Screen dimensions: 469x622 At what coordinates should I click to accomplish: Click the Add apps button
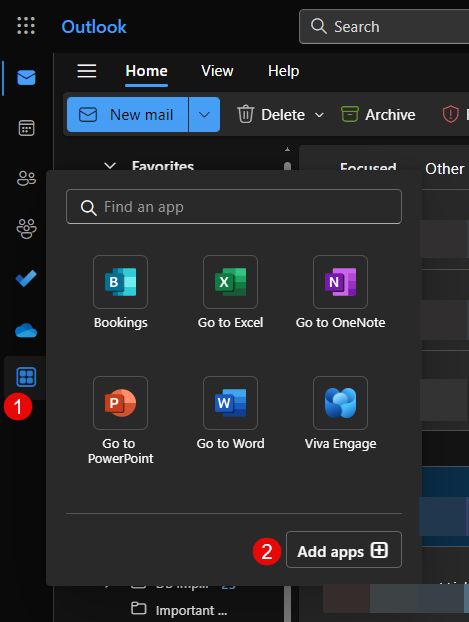point(344,550)
